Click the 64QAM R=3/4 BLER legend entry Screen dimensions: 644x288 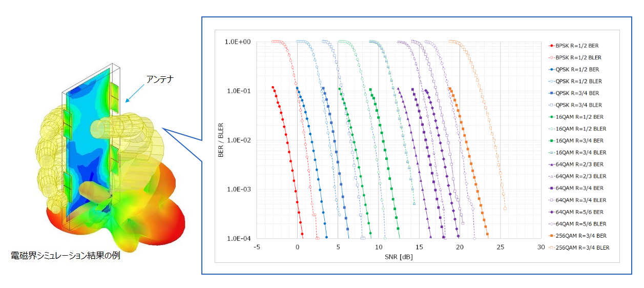point(580,200)
